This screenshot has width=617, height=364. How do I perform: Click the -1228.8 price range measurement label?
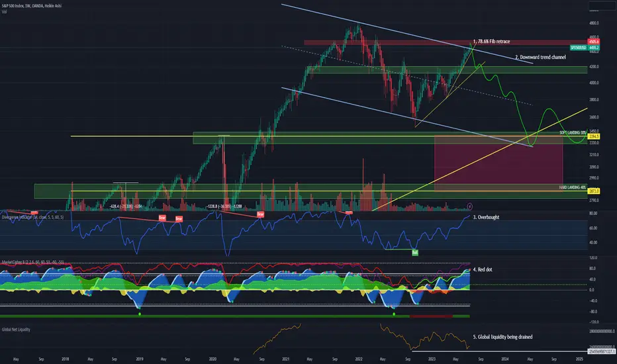pyautogui.click(x=224, y=206)
